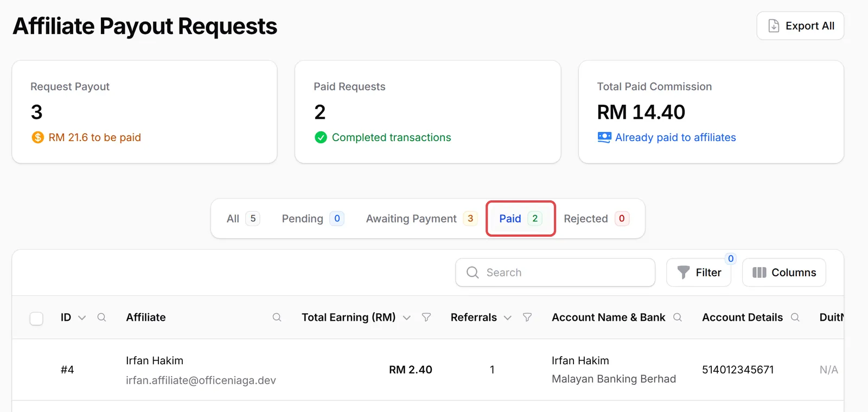Click the Malayan Banking Berhad text
Viewport: 868px width, 412px height.
pyautogui.click(x=614, y=379)
